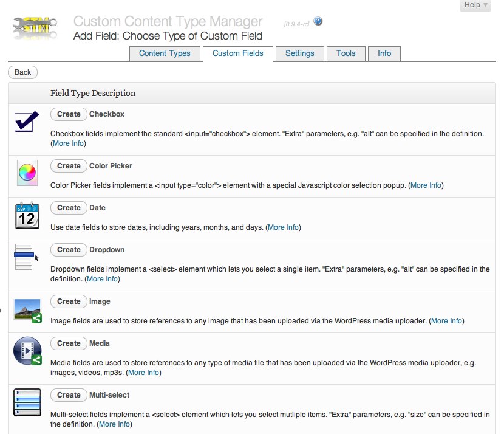Open the Help dropdown panel
The width and height of the screenshot is (504, 434).
(475, 5)
